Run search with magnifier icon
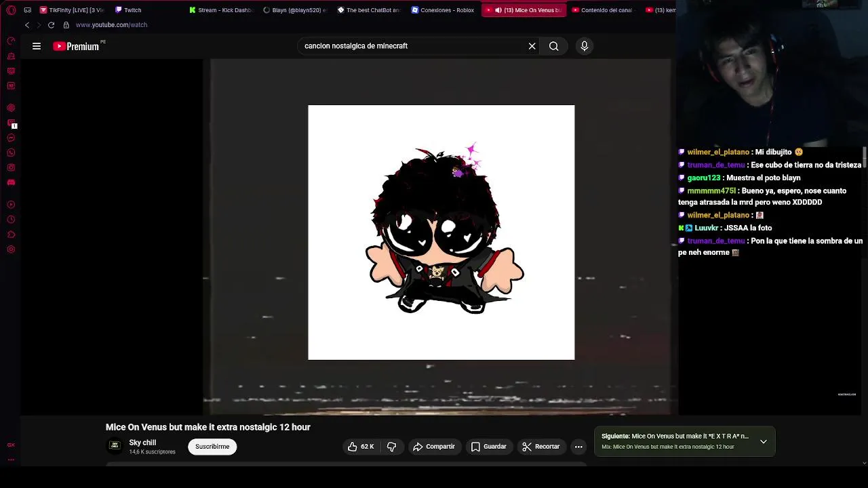This screenshot has width=868, height=488. tap(554, 46)
